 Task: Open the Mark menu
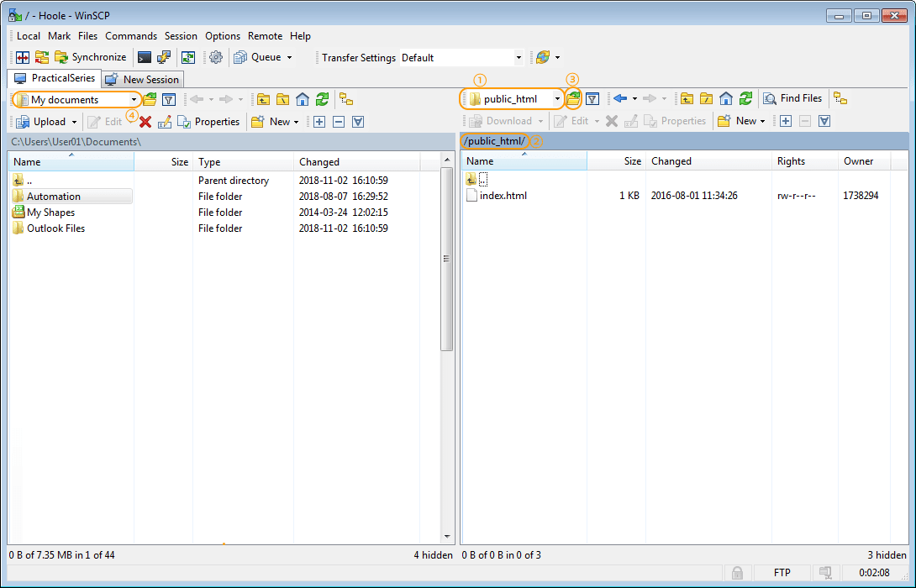tap(59, 36)
